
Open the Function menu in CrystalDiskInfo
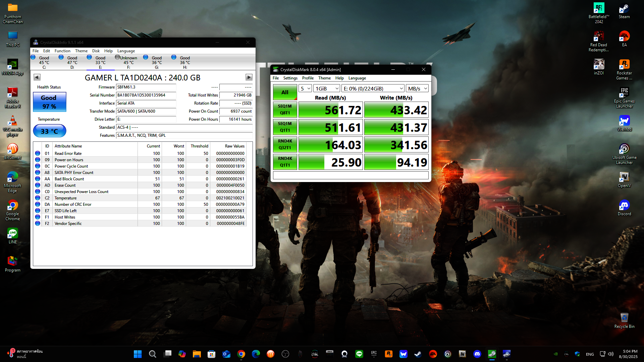point(62,51)
